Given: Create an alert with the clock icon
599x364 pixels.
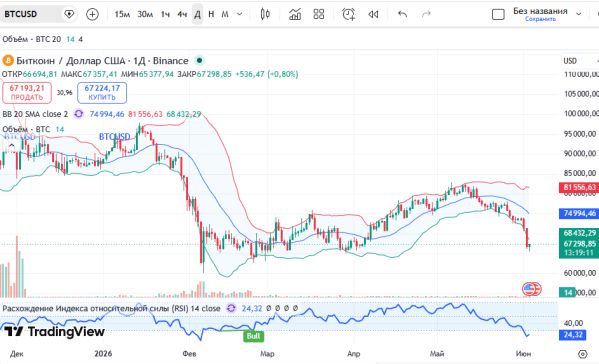Looking at the screenshot, I should [348, 14].
